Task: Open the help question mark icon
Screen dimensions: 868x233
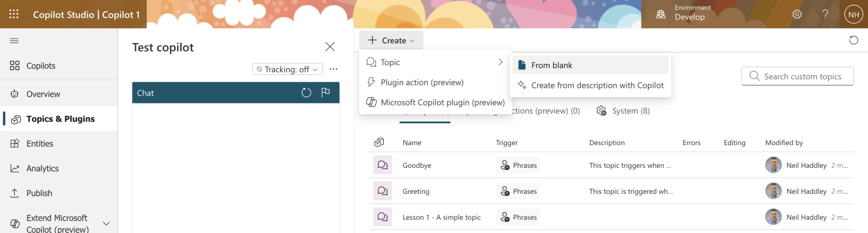Action: tap(825, 14)
